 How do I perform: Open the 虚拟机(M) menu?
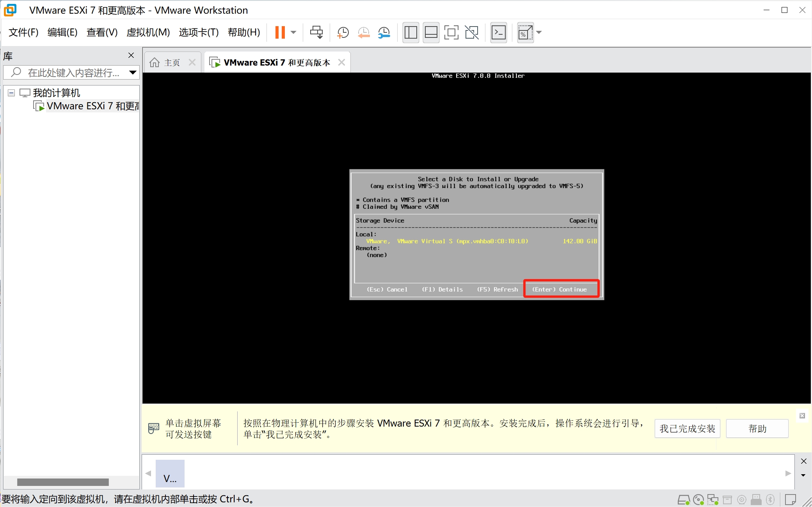(x=148, y=32)
